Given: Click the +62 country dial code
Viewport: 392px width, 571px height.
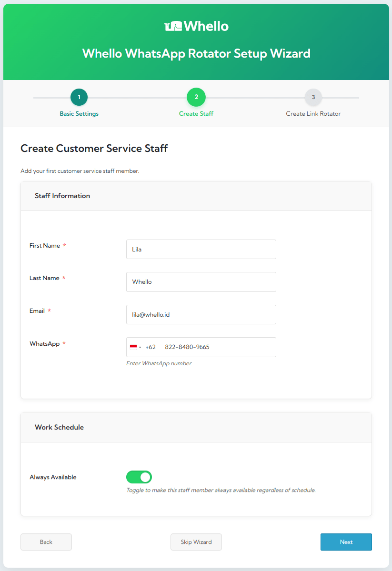Looking at the screenshot, I should coord(151,347).
